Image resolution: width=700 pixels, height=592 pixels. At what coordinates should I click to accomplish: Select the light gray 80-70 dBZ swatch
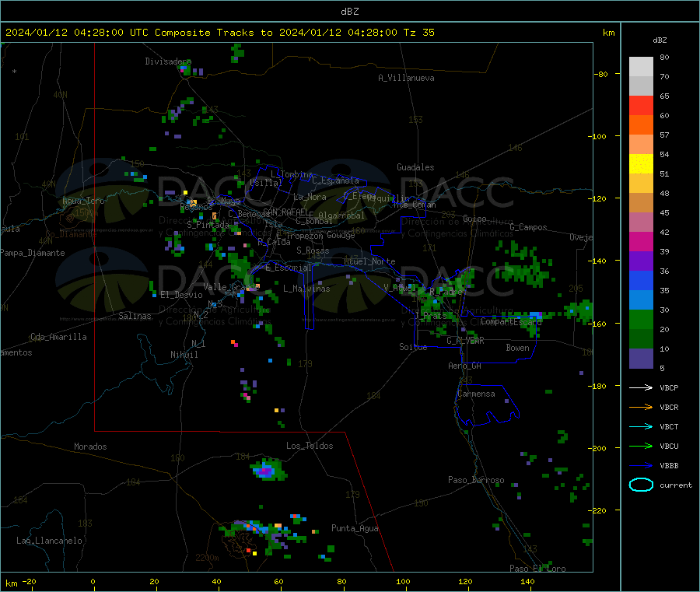(x=641, y=67)
